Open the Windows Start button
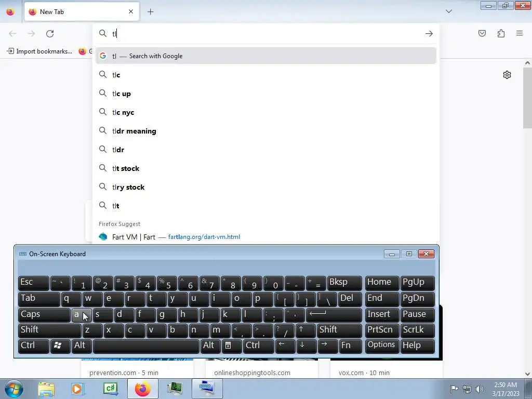The width and height of the screenshot is (532, 399). coord(14,389)
